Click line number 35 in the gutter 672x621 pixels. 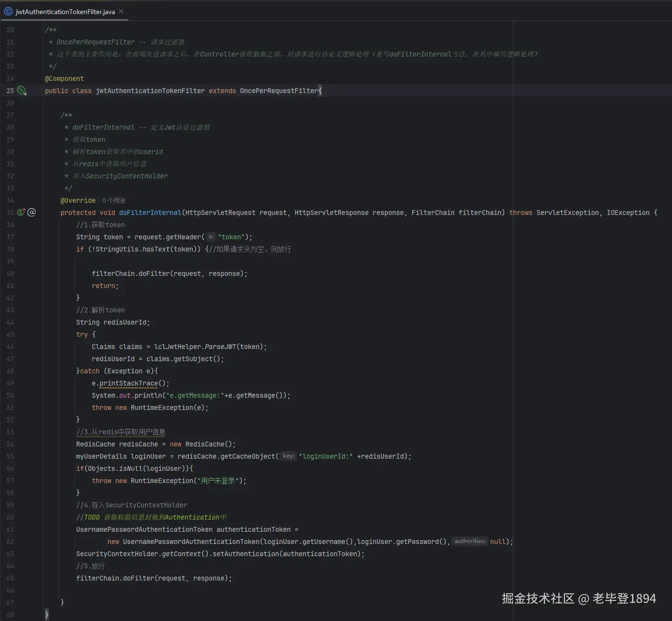click(10, 213)
